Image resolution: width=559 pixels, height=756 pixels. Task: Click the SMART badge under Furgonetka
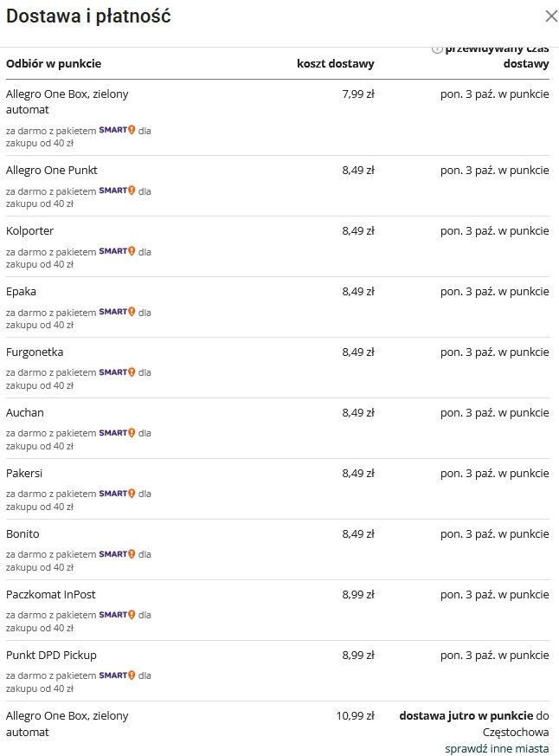(x=118, y=372)
